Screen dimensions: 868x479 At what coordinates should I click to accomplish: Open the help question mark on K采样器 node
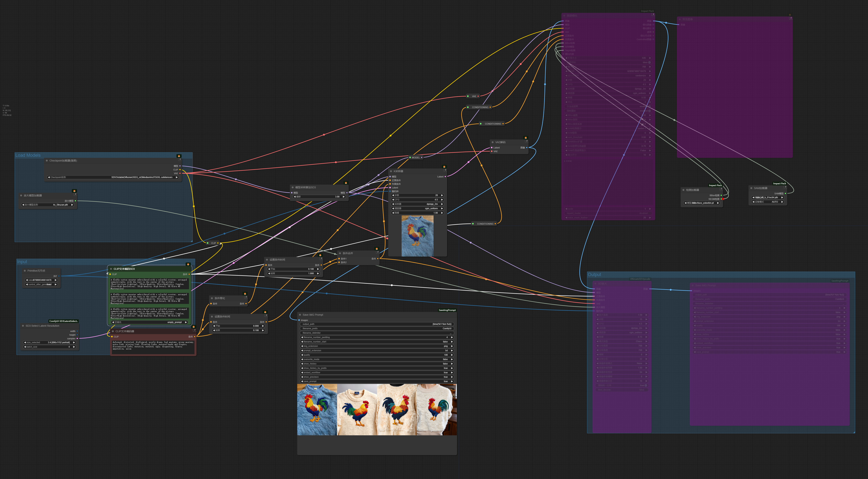445,170
